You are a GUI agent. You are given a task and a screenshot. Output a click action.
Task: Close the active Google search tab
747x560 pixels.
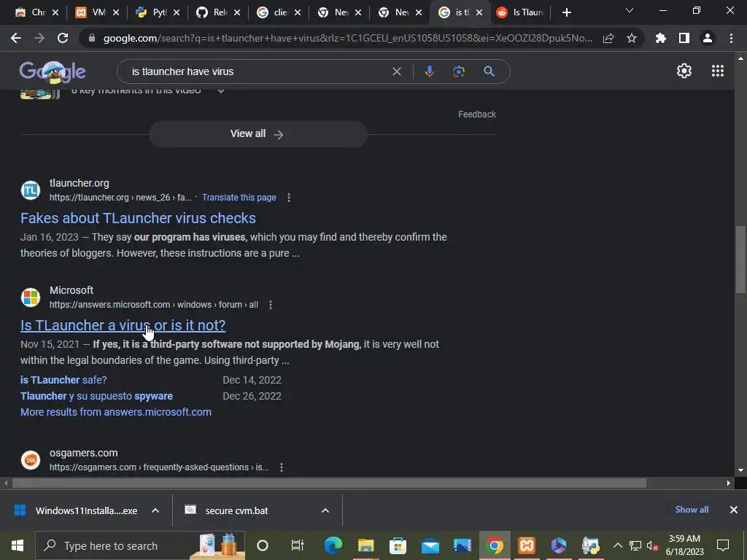[479, 12]
